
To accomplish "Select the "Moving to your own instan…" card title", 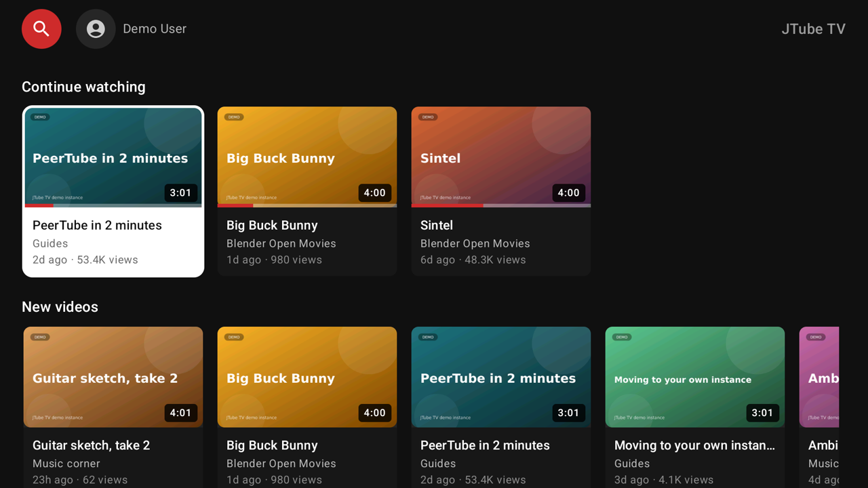I will pyautogui.click(x=694, y=445).
